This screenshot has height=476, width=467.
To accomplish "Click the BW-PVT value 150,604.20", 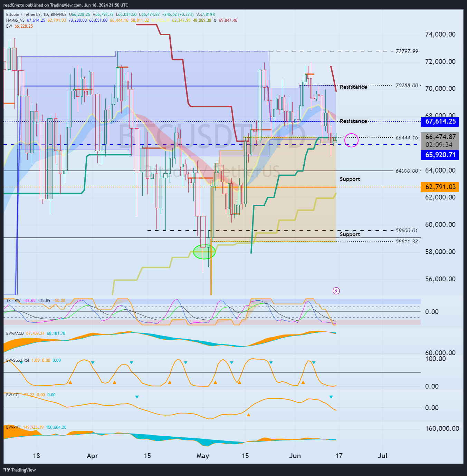I will (x=56, y=427).
